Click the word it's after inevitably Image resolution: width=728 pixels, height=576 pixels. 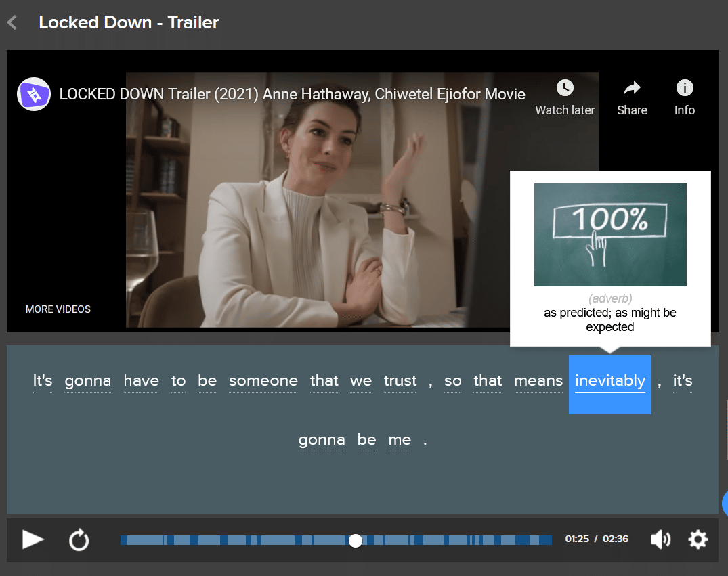click(x=683, y=381)
